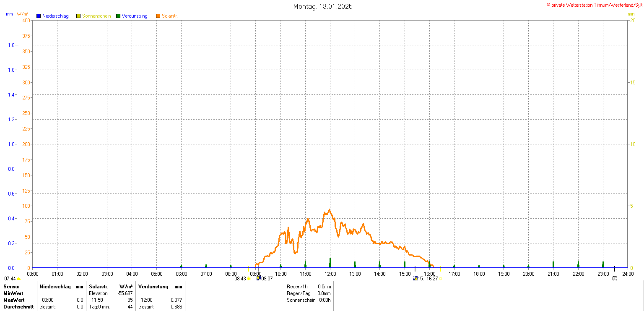Click the chart title Montag, 13.01.2025
This screenshot has width=644, height=311.
pos(322,6)
